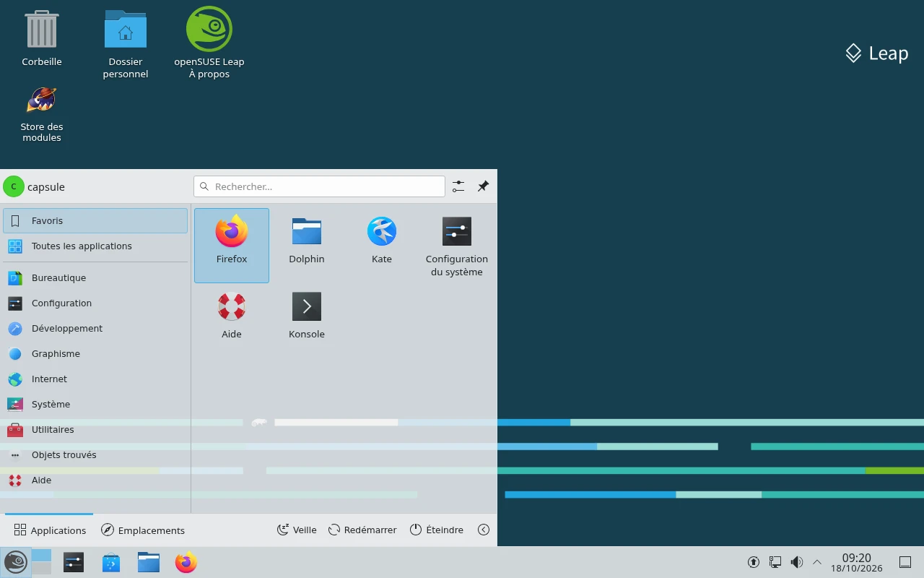The height and width of the screenshot is (578, 924).
Task: Focus the Rechercher search field
Action: (319, 186)
